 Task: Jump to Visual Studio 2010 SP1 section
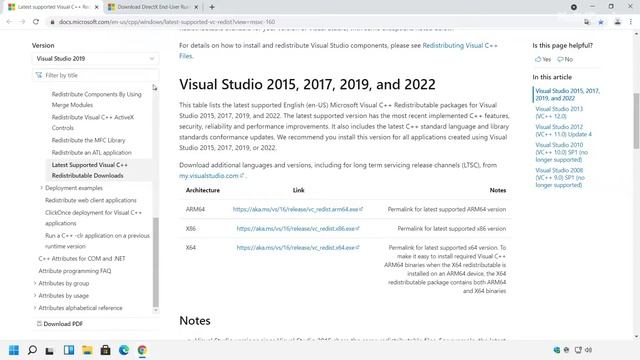[562, 152]
